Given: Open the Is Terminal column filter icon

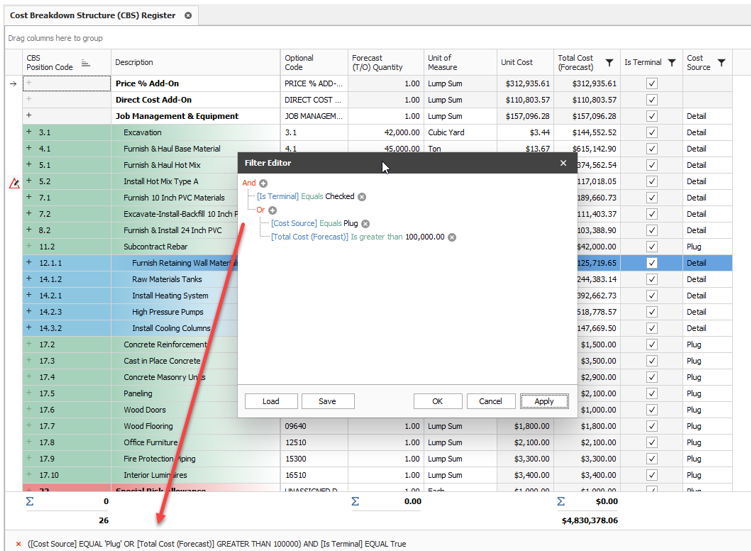Looking at the screenshot, I should pos(672,63).
